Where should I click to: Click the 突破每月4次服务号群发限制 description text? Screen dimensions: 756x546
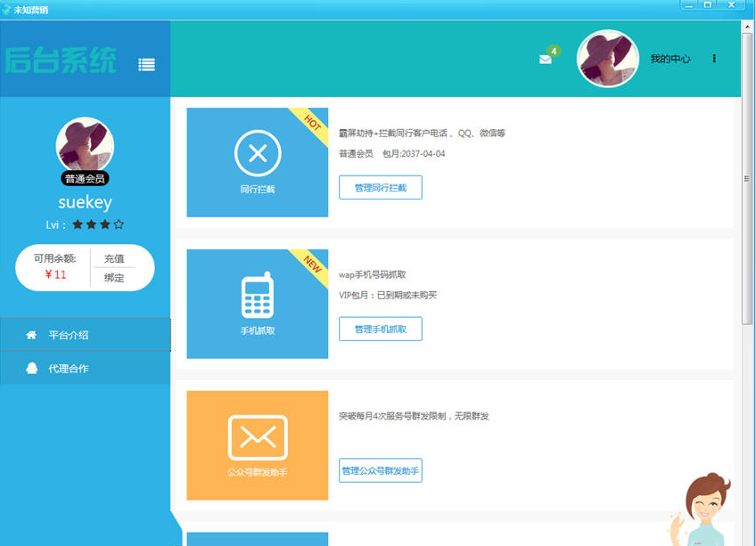(414, 416)
